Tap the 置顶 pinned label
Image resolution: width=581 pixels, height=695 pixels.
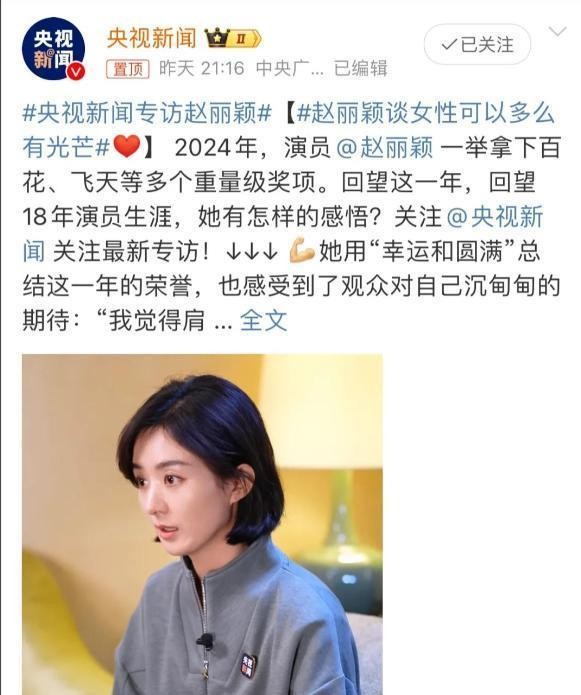128,69
